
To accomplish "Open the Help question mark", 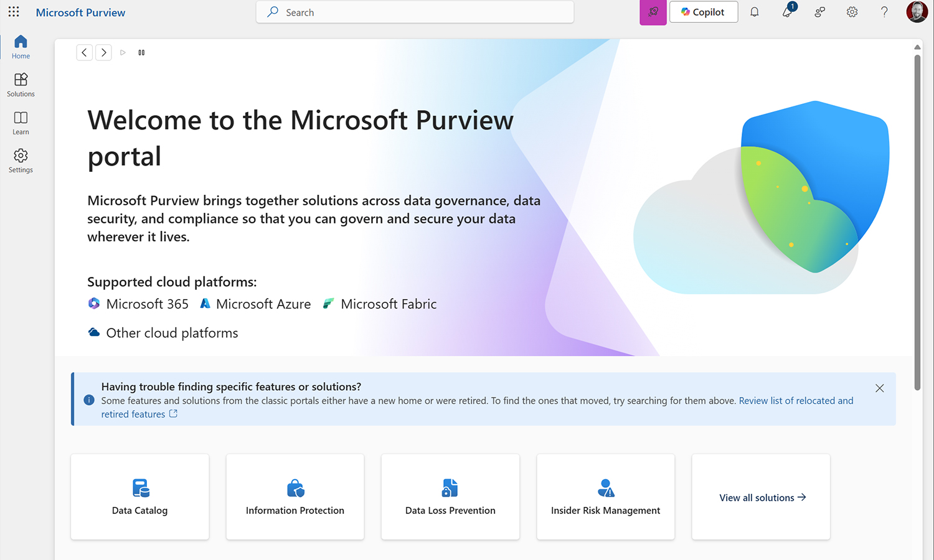I will coord(884,12).
